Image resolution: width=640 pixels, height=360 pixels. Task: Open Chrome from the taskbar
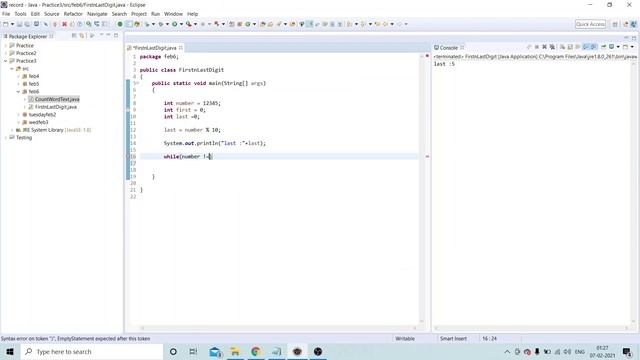256,351
